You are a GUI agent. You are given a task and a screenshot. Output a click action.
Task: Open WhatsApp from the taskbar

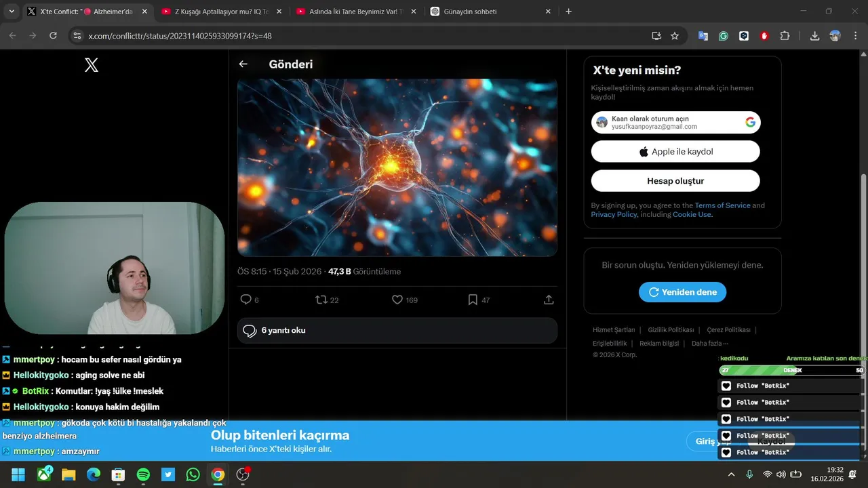pos(193,474)
